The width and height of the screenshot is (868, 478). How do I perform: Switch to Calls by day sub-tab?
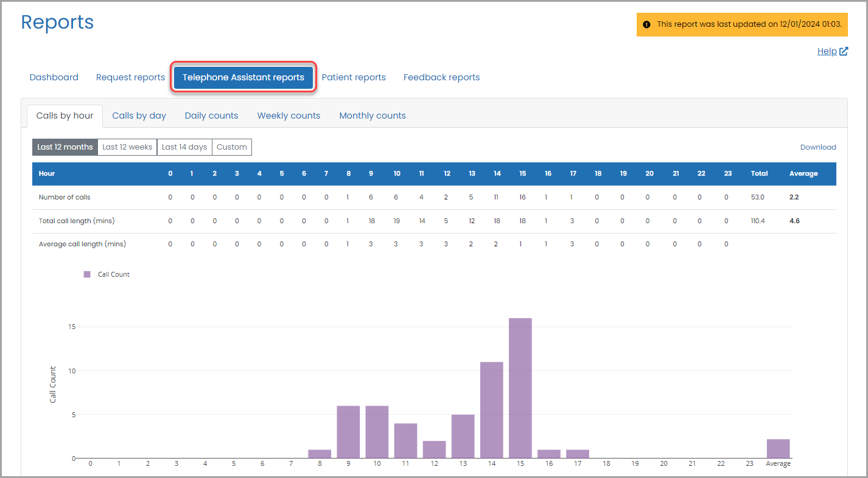click(139, 116)
